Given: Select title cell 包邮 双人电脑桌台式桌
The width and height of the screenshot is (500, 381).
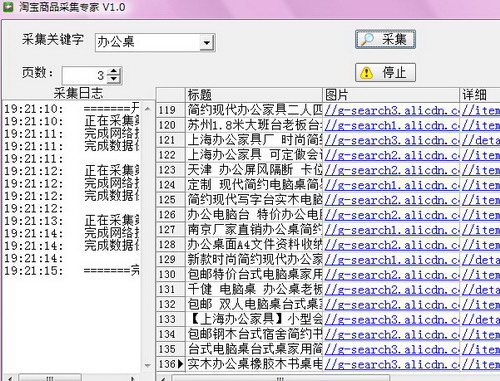Looking at the screenshot, I should click(254, 304).
